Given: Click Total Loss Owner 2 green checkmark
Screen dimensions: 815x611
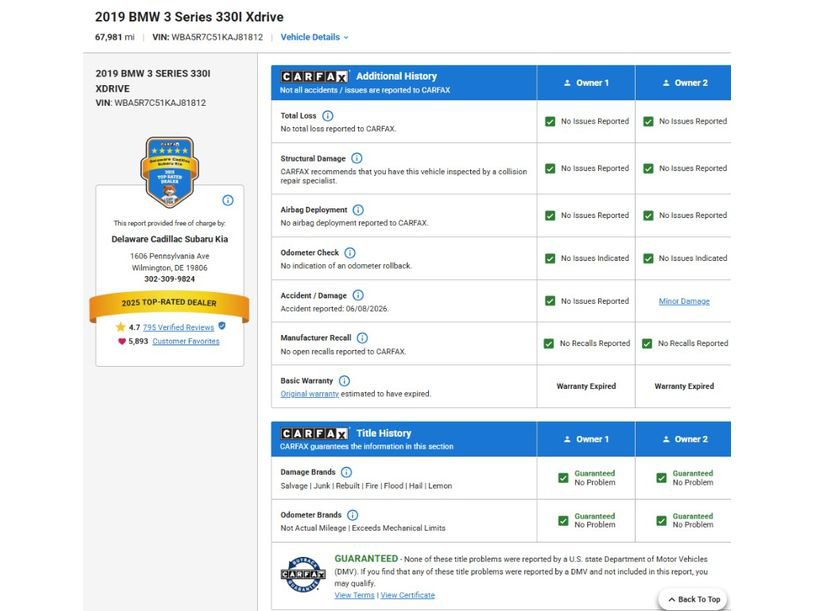Looking at the screenshot, I should click(648, 122).
